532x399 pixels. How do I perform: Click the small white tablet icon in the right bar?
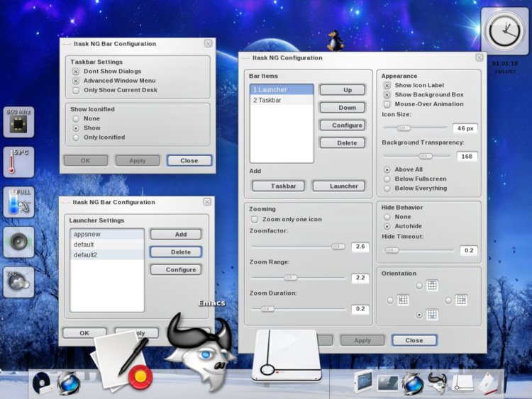click(x=462, y=383)
